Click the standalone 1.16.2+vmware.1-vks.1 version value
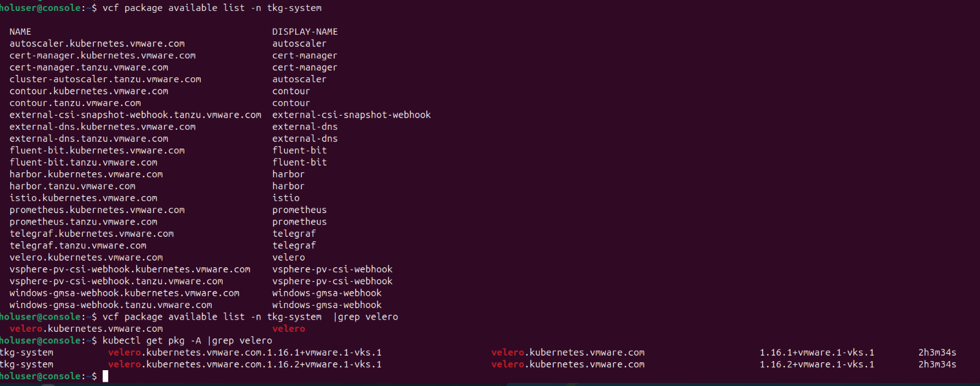 [x=816, y=365]
